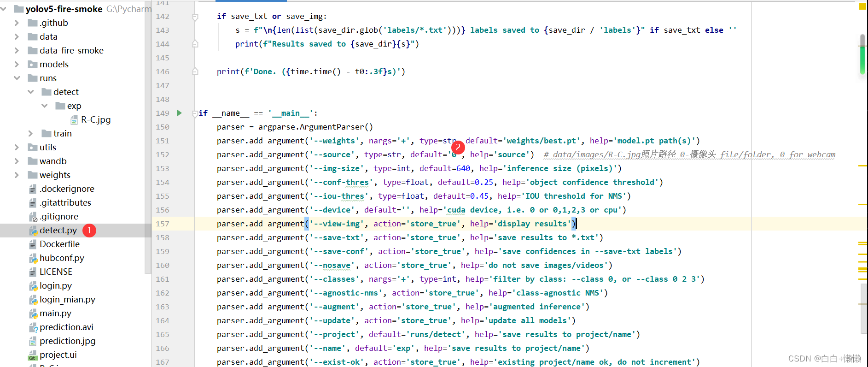Click the .gitattributes file icon
The height and width of the screenshot is (367, 868).
pyautogui.click(x=33, y=203)
